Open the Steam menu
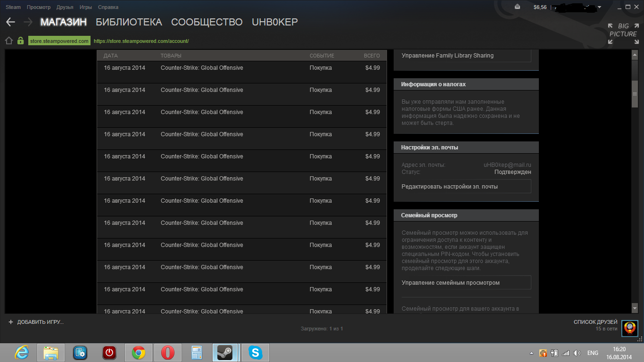The height and width of the screenshot is (362, 644). pyautogui.click(x=13, y=7)
